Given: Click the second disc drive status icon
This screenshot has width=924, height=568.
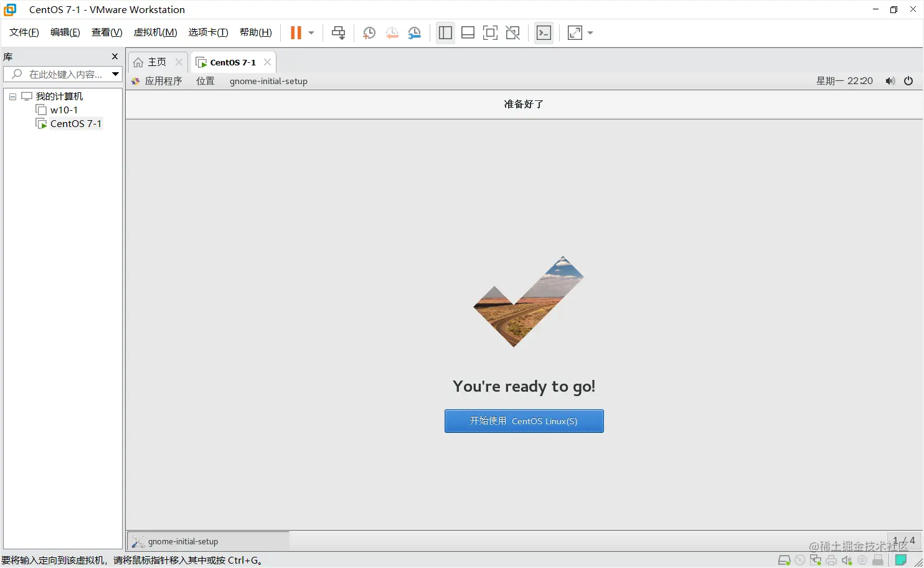Looking at the screenshot, I should [862, 561].
